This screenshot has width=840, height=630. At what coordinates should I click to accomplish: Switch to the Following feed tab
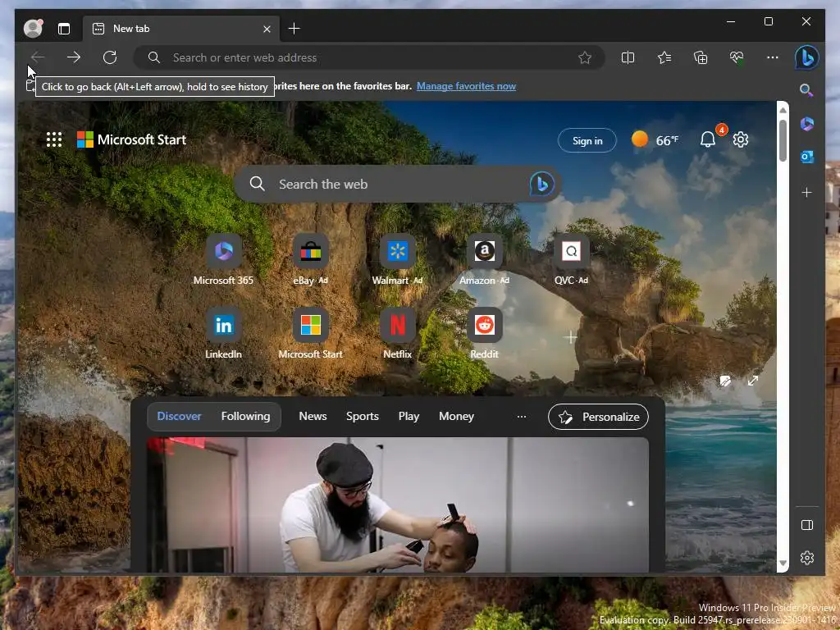pyautogui.click(x=245, y=416)
